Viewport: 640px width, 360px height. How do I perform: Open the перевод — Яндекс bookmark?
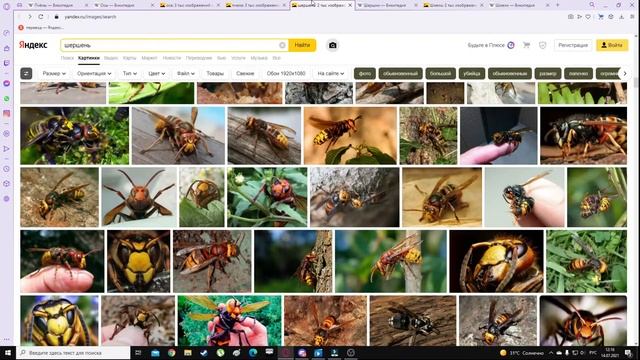pos(41,27)
